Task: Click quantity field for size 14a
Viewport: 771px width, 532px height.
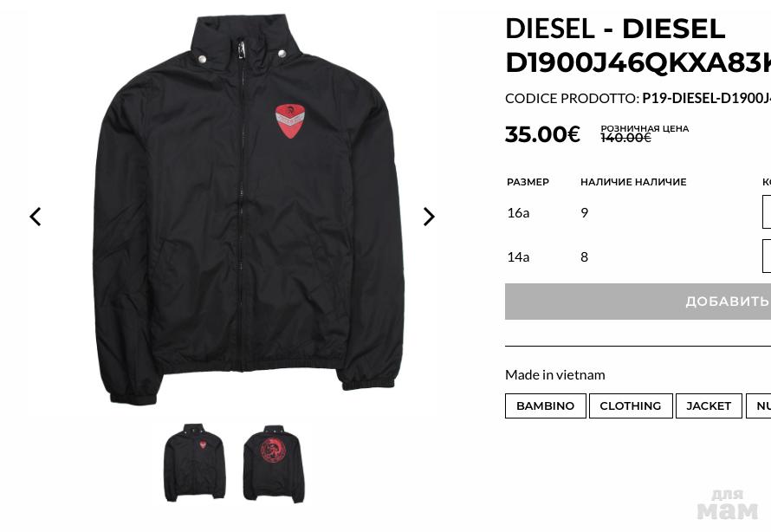Action: click(767, 256)
